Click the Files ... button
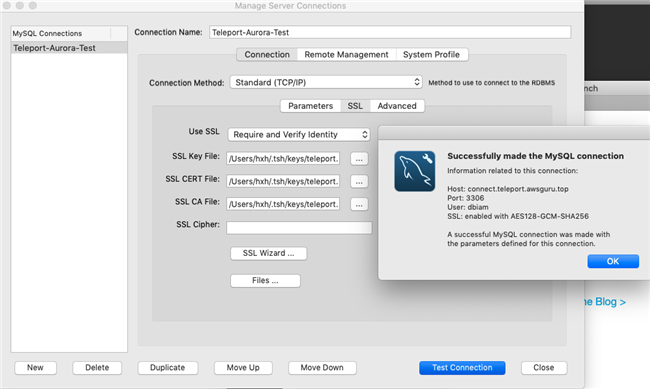This screenshot has width=650, height=389. (265, 280)
